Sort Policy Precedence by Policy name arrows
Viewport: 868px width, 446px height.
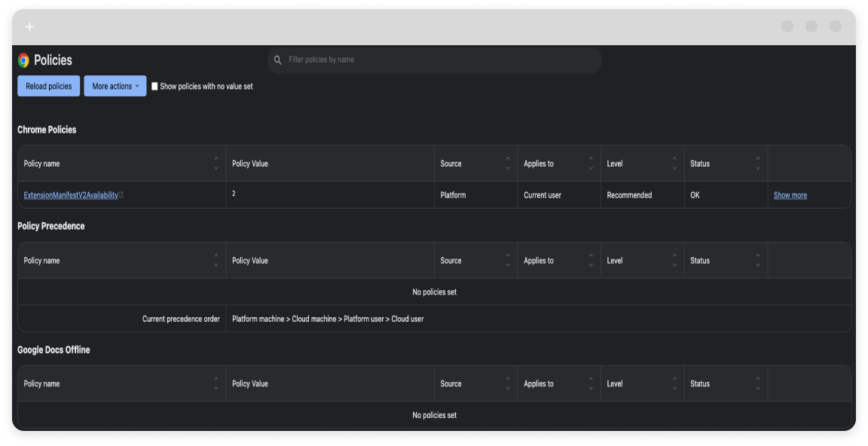pos(216,260)
